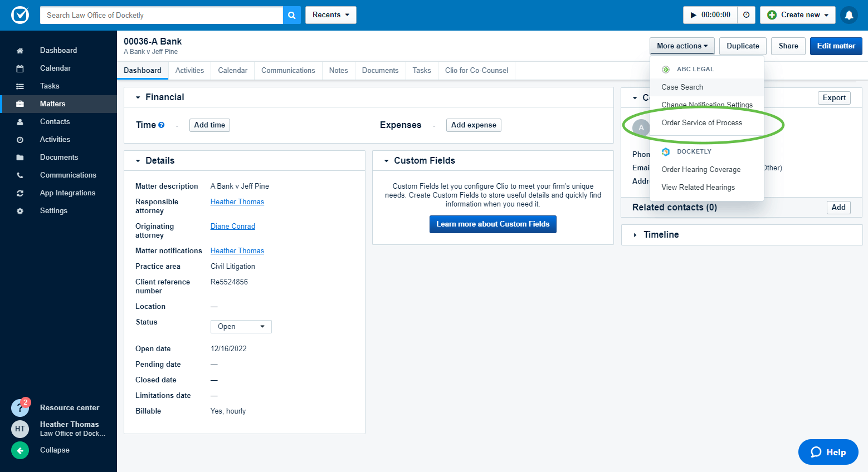Expand the Timeline section

[x=635, y=235]
